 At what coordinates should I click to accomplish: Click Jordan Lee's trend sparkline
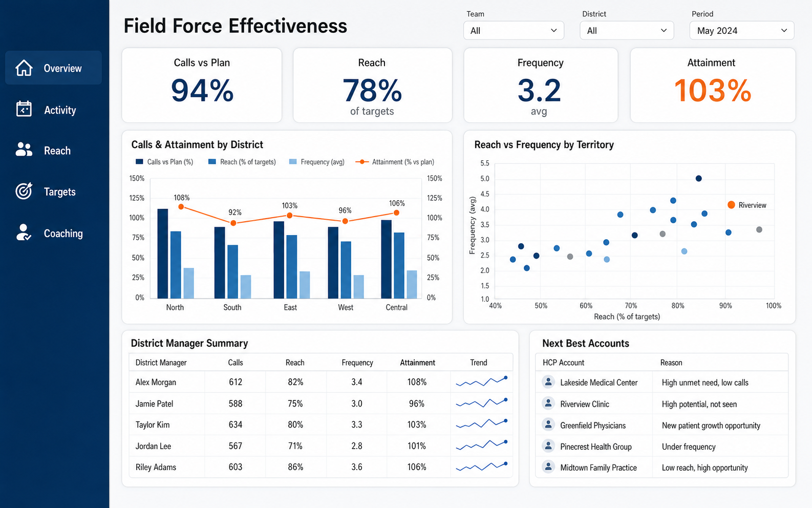tap(482, 445)
